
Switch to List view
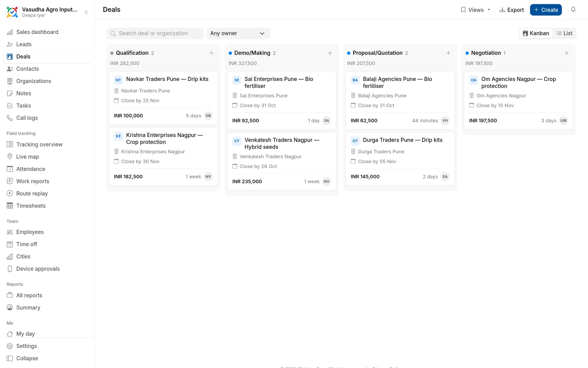(564, 33)
